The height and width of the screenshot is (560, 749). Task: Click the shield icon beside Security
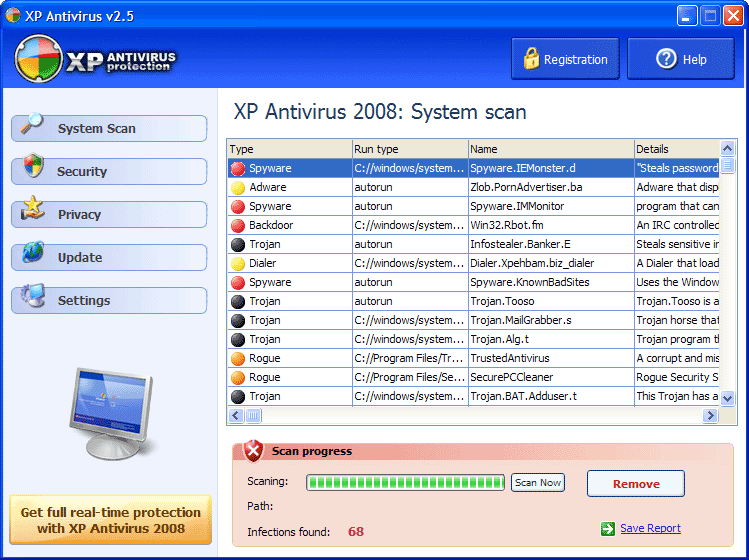(33, 165)
